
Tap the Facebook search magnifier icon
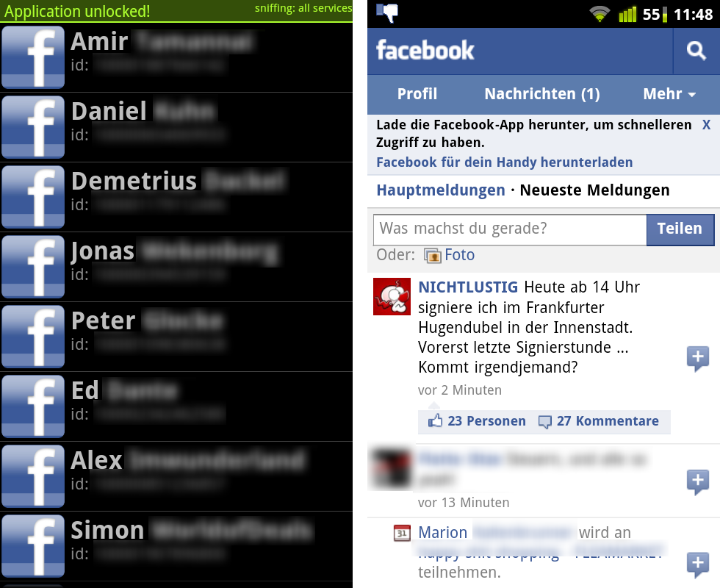696,51
